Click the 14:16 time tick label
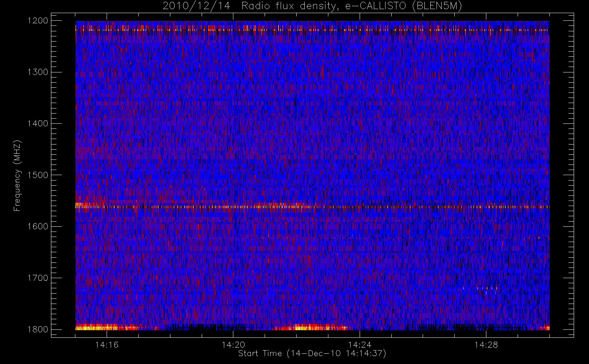 (107, 345)
